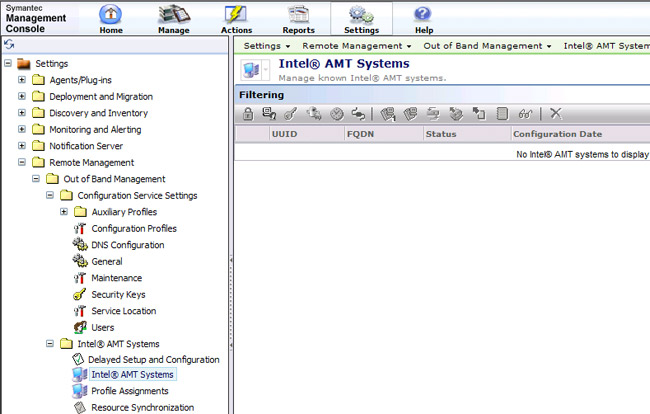Click the Help question mark icon
Screen dimensions: 650x414
pos(423,15)
